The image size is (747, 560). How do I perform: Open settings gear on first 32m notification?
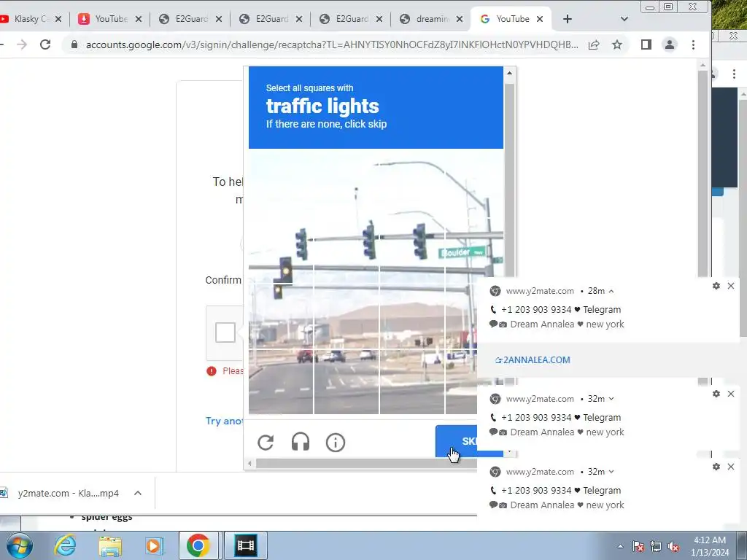pyautogui.click(x=716, y=394)
